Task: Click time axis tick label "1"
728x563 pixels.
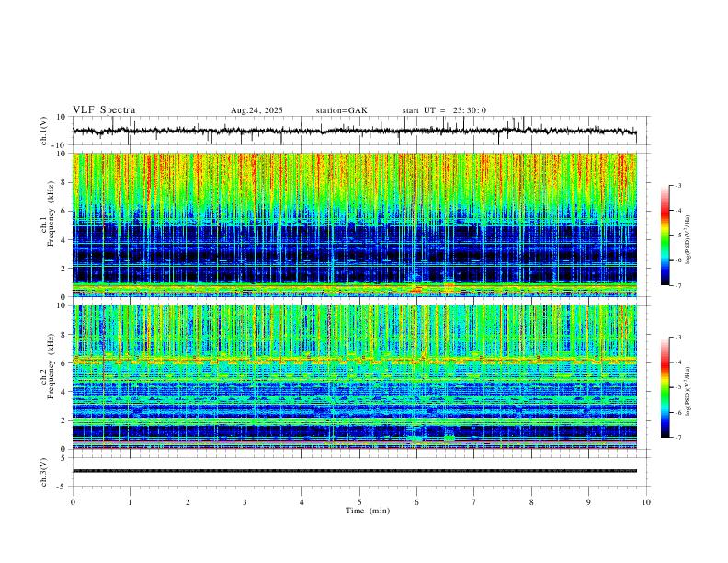Action: coord(130,502)
